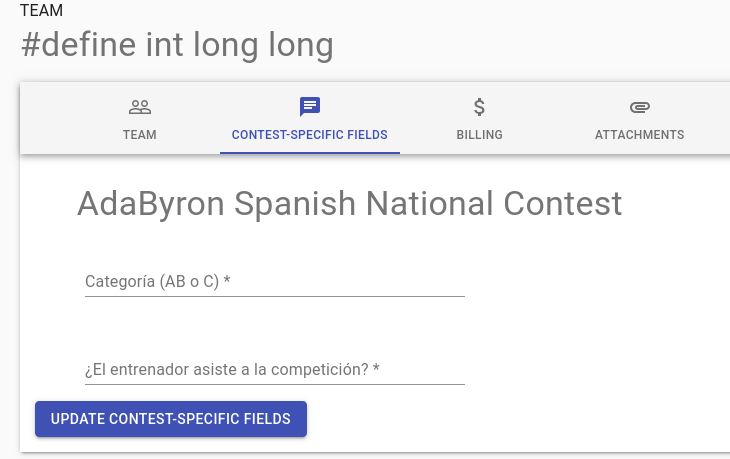Click the AdaByron Spanish National Contest heading

pyautogui.click(x=349, y=204)
